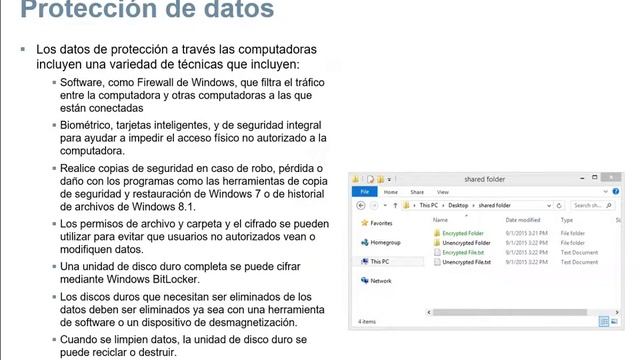Screen dimensions: 640x360
Task: Sort by the Type column header
Action: pos(567,220)
